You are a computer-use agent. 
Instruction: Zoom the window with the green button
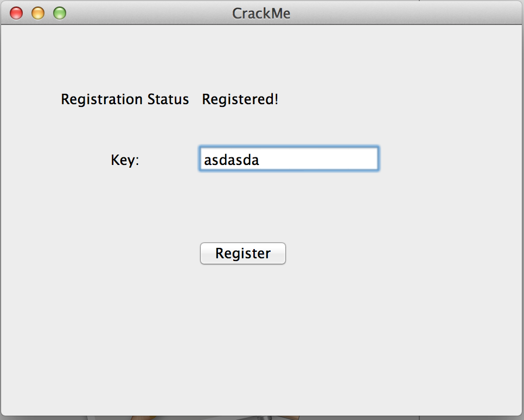point(60,14)
